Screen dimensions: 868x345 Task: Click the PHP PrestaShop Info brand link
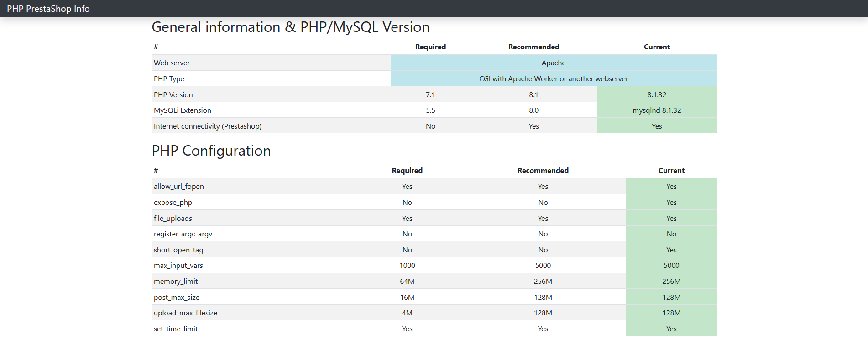coord(48,9)
